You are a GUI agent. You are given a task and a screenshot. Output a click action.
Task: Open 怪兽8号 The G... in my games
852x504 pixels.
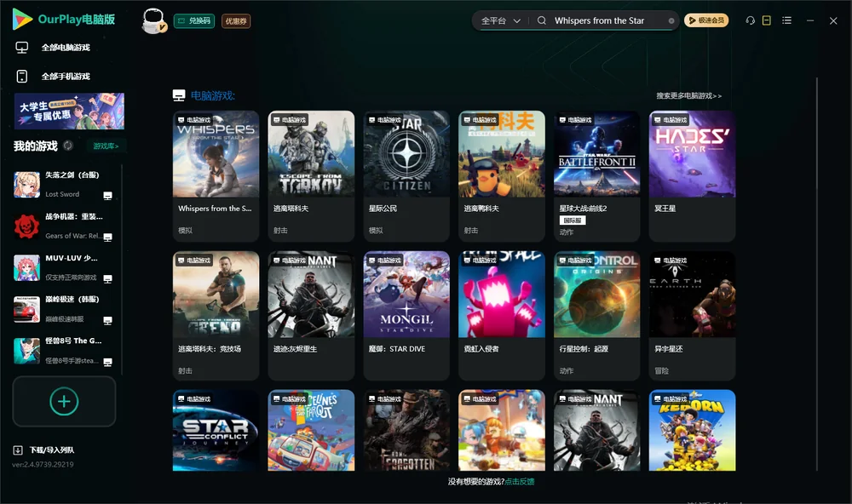pos(64,351)
